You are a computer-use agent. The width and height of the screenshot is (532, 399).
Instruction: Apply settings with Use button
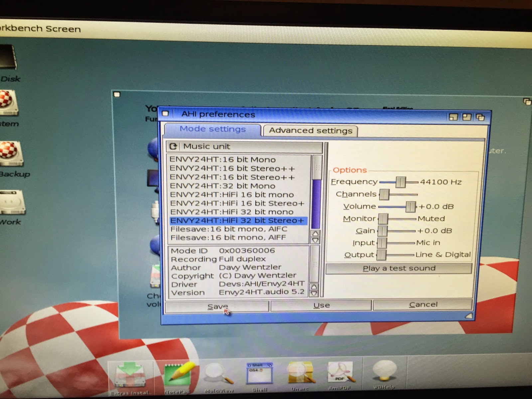[x=321, y=305]
